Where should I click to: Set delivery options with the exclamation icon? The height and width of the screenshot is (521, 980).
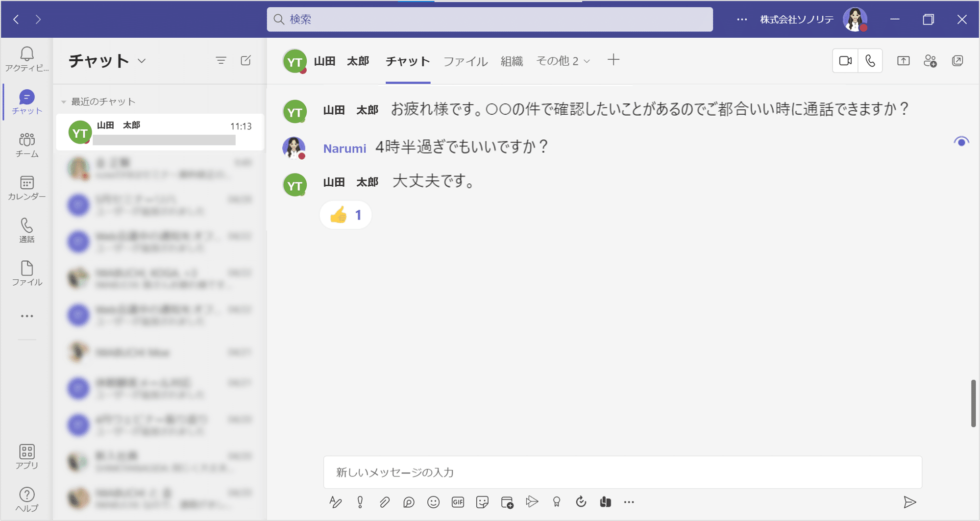click(x=360, y=502)
